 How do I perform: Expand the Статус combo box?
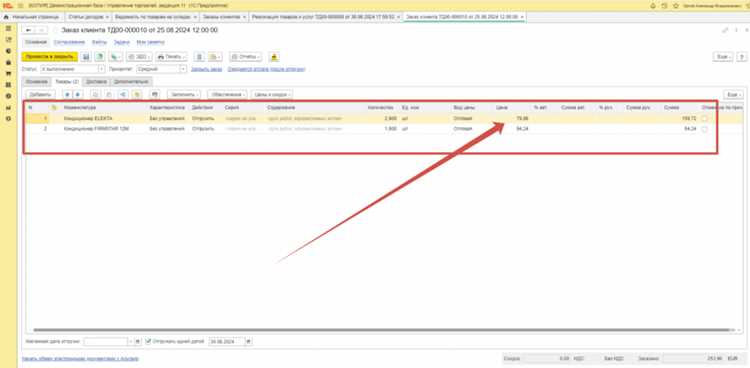tap(101, 69)
